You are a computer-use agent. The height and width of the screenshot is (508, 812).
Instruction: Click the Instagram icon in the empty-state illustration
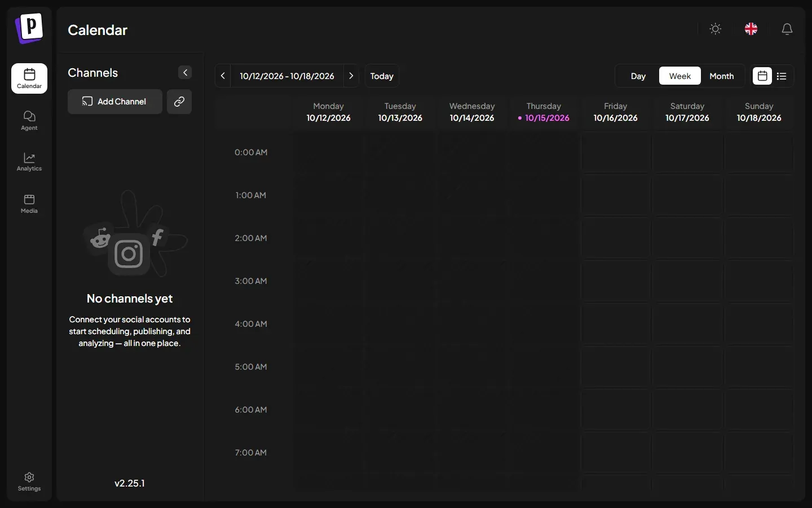click(x=129, y=254)
